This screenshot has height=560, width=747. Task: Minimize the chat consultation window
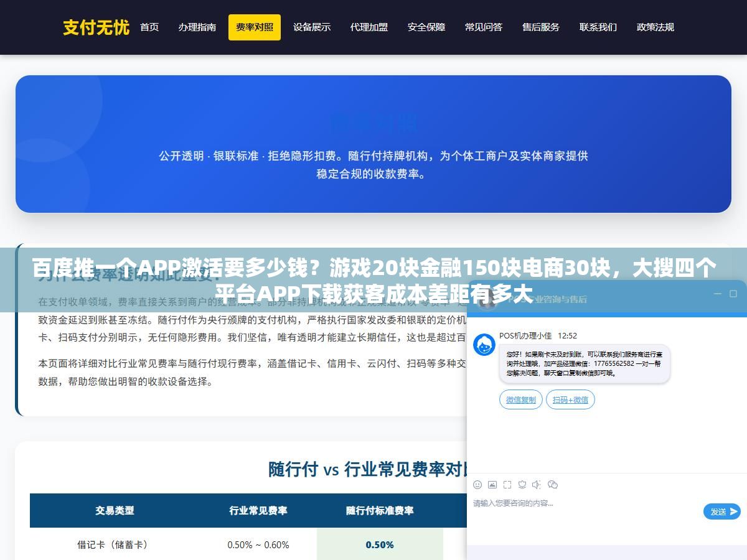coord(716,294)
